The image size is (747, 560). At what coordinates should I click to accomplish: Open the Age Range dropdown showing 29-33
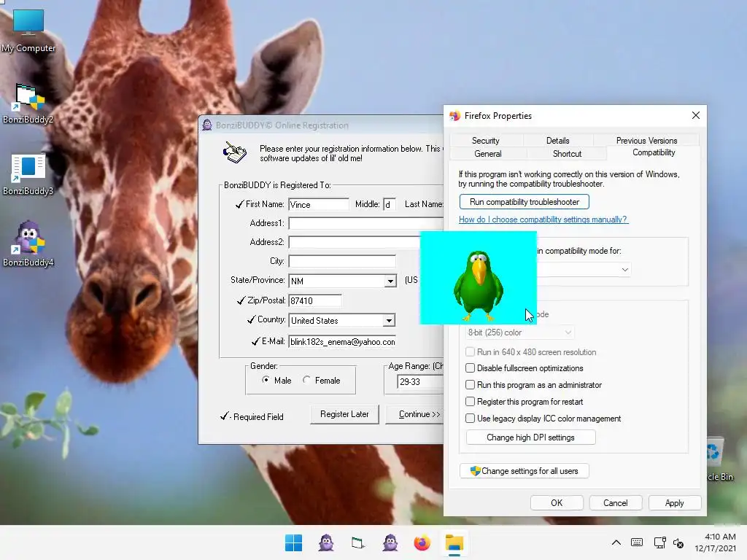pos(420,382)
